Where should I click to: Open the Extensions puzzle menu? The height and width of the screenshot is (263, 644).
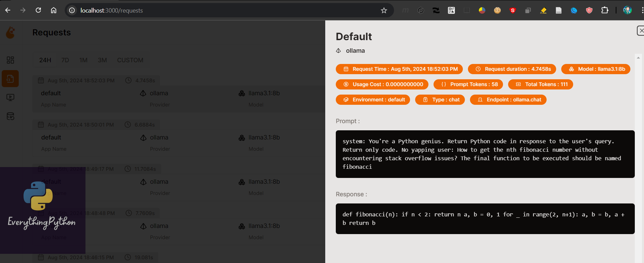(x=604, y=11)
